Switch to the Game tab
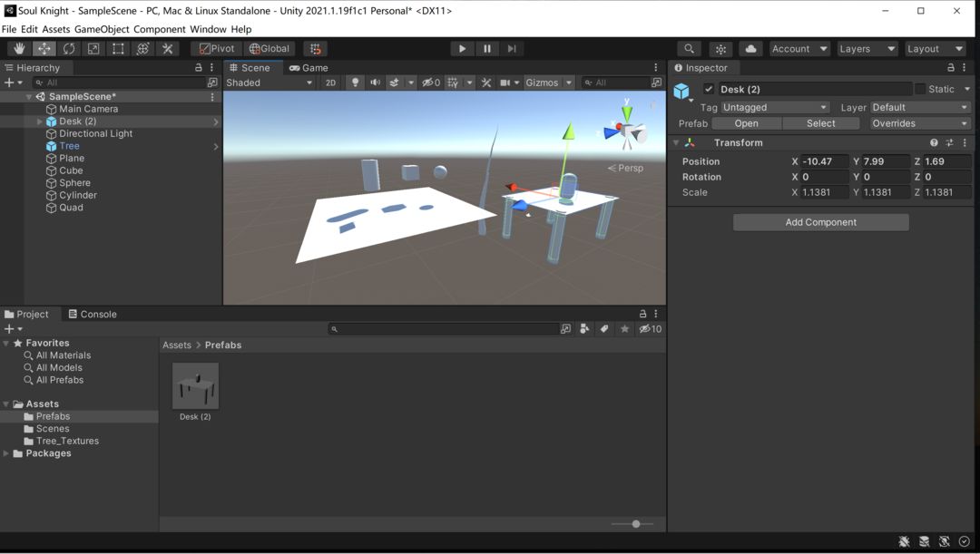The height and width of the screenshot is (554, 980). 309,68
